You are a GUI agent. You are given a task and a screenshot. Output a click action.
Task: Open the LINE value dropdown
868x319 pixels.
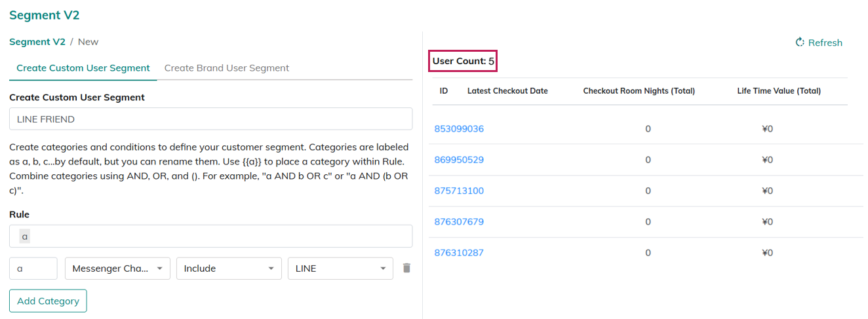(x=340, y=269)
